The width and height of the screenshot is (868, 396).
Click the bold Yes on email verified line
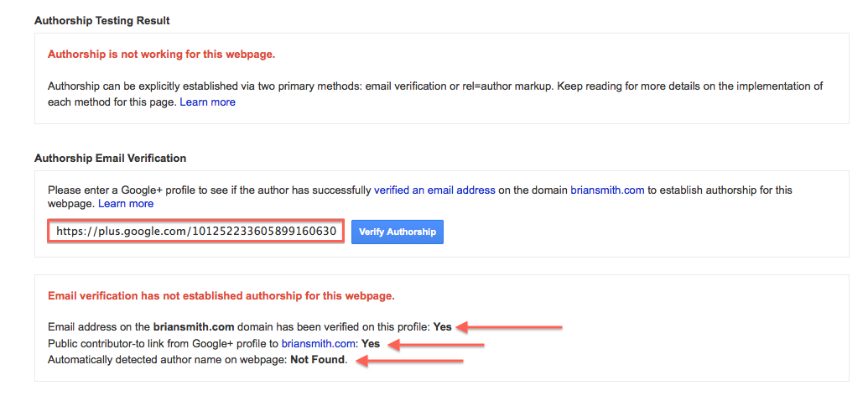(x=442, y=326)
